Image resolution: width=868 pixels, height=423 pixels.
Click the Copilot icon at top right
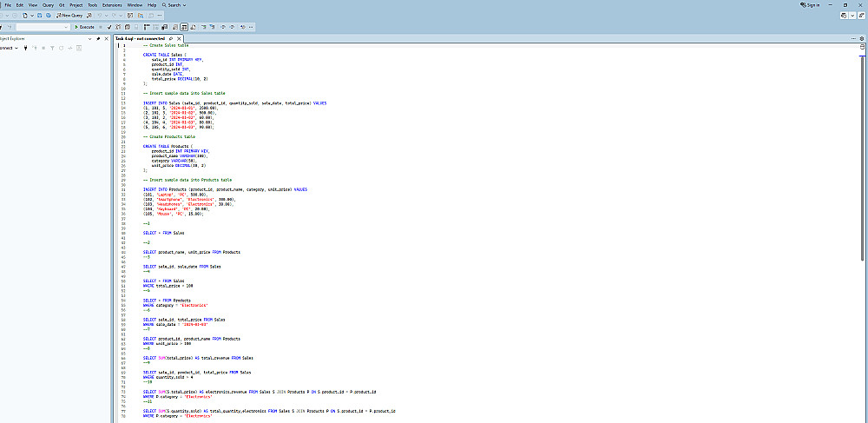tap(844, 16)
